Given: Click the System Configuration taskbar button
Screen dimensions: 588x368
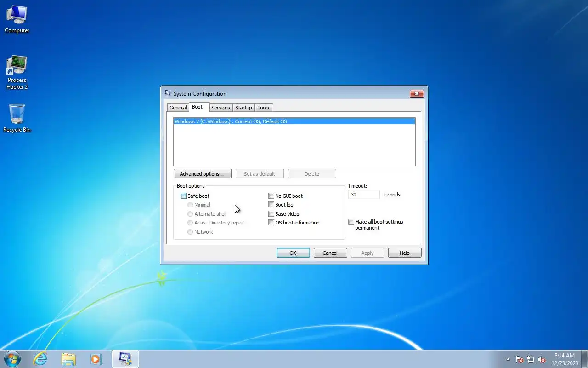Looking at the screenshot, I should [x=125, y=359].
